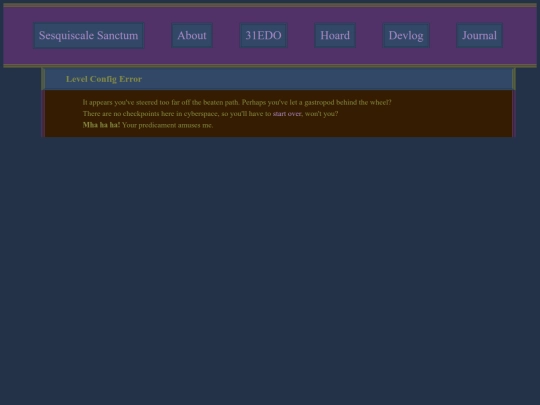Image resolution: width=540 pixels, height=405 pixels.
Task: Click the 'Mha ha ha!' bold text
Action: coord(101,125)
